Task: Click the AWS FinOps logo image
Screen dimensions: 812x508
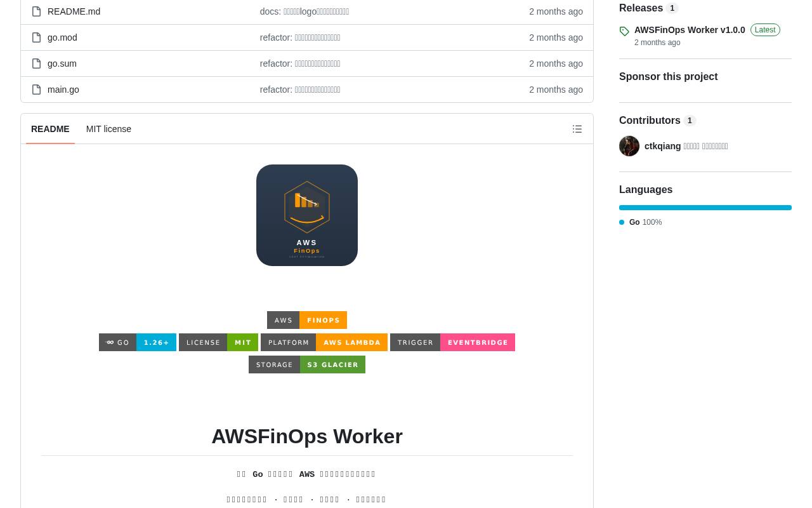Action: 307,215
